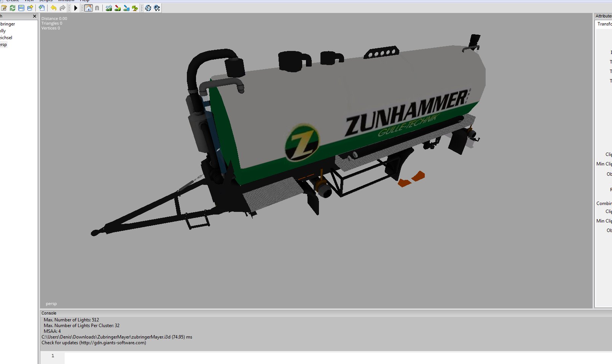Screen dimensions: 612x364
Task: Click the zubringerMayer.i3d file path console line
Action: tap(117, 337)
